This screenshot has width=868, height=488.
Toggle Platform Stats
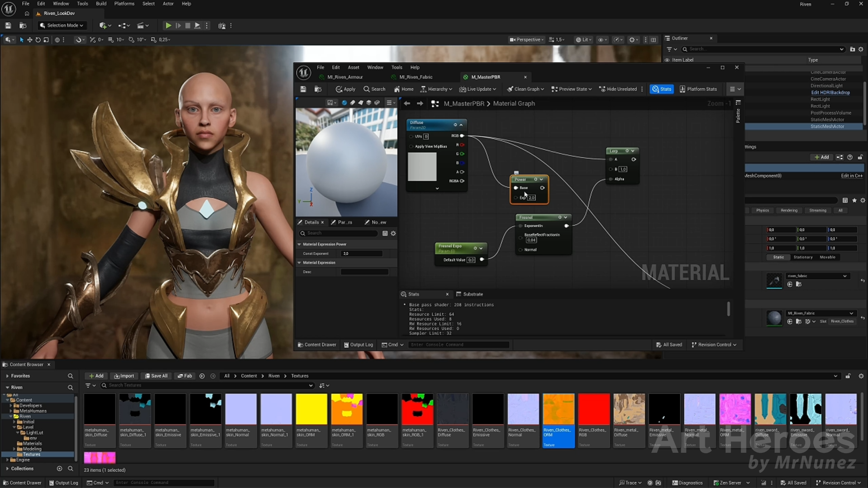(698, 89)
